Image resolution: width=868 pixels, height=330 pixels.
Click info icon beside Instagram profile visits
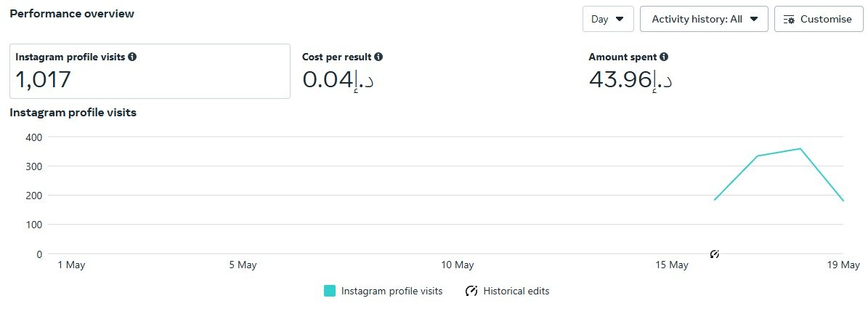(x=132, y=57)
